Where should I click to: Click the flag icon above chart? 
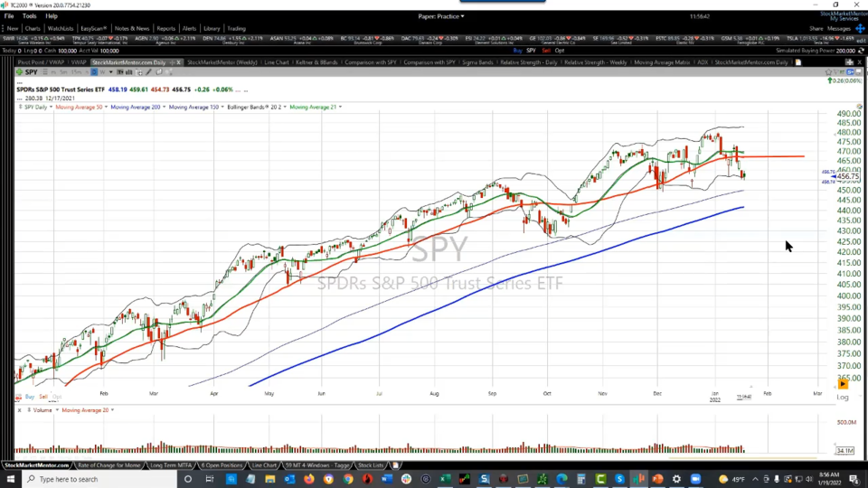point(836,72)
